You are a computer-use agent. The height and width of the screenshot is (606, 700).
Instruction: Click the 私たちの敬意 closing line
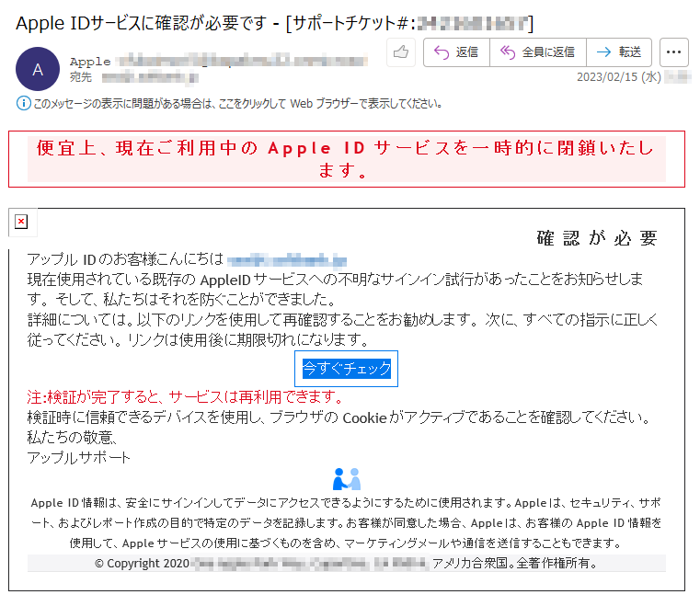click(73, 438)
